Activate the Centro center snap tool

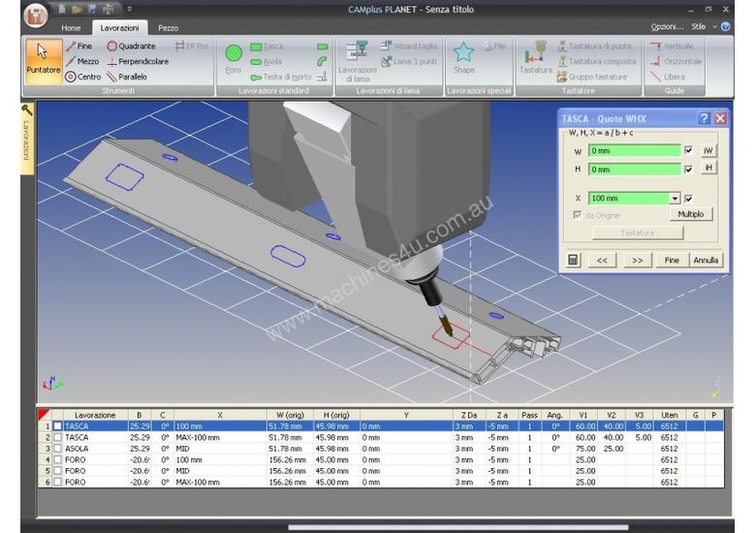[83, 77]
